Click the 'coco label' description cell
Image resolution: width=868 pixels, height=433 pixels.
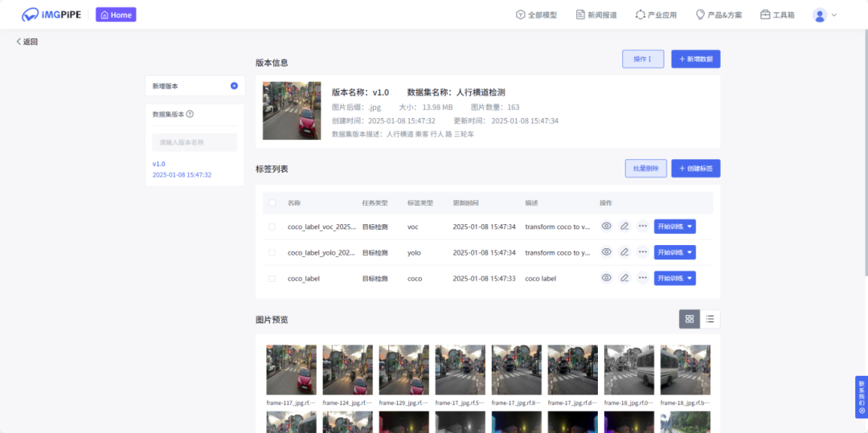click(x=540, y=279)
